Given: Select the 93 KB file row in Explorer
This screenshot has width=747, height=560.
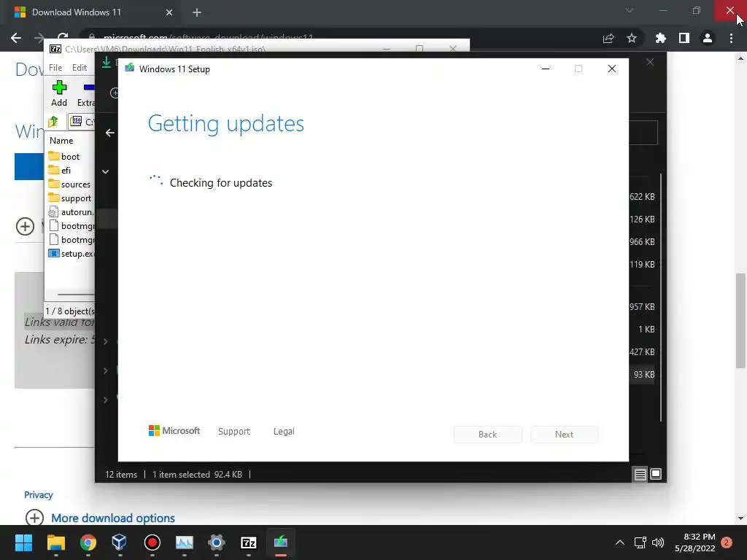Looking at the screenshot, I should pyautogui.click(x=643, y=375).
